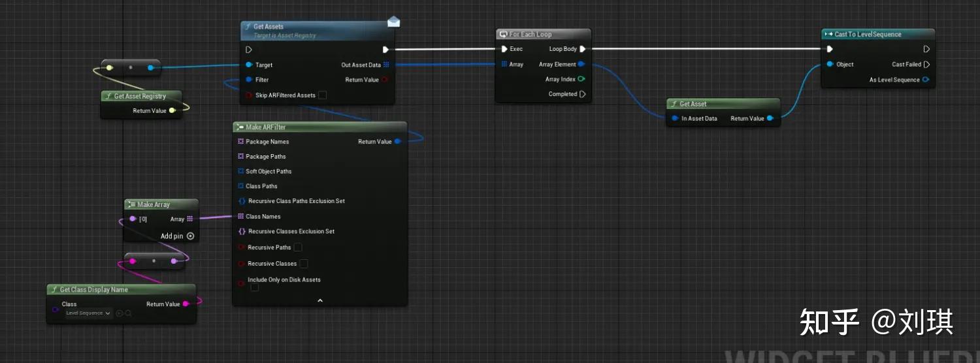Select the Filter pin on Get Assets

(249, 80)
